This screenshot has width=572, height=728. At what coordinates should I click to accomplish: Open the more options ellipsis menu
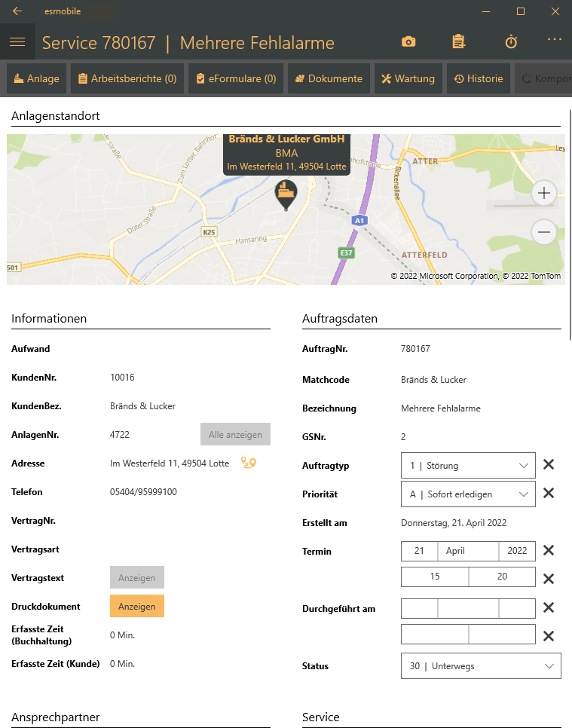(555, 39)
